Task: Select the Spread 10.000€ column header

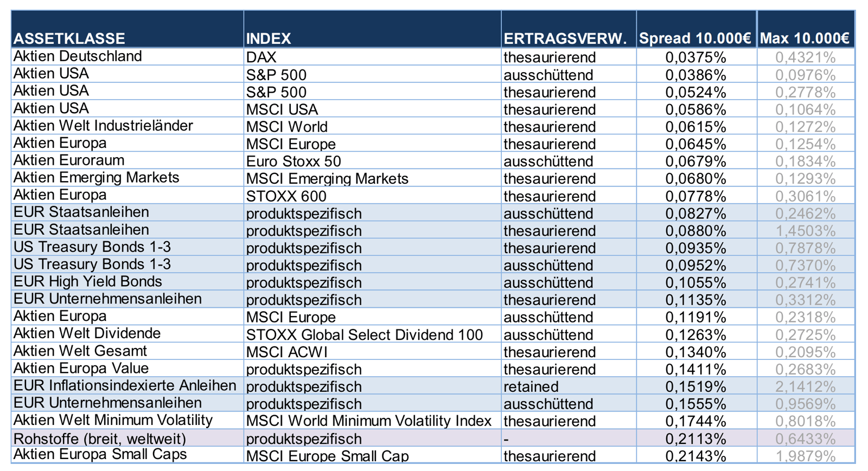Action: pos(695,38)
